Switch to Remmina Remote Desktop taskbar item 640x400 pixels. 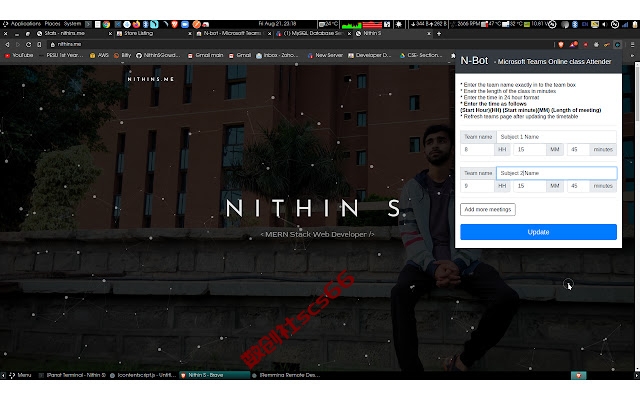[286, 375]
